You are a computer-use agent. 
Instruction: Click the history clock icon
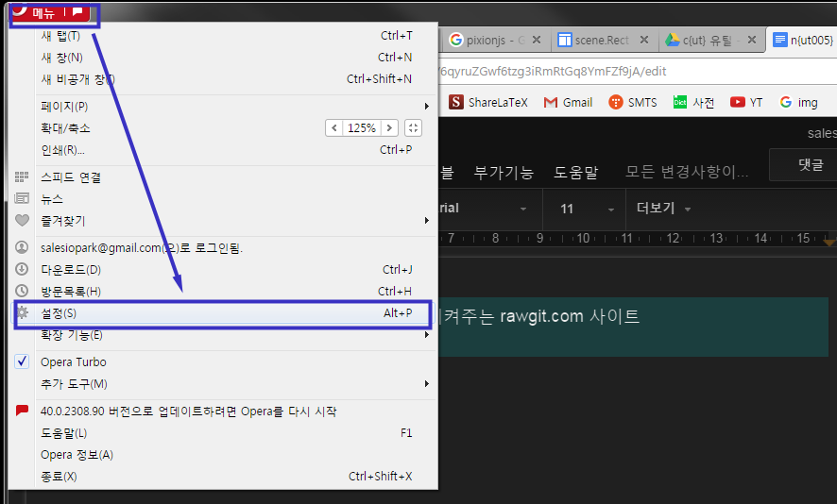[22, 291]
